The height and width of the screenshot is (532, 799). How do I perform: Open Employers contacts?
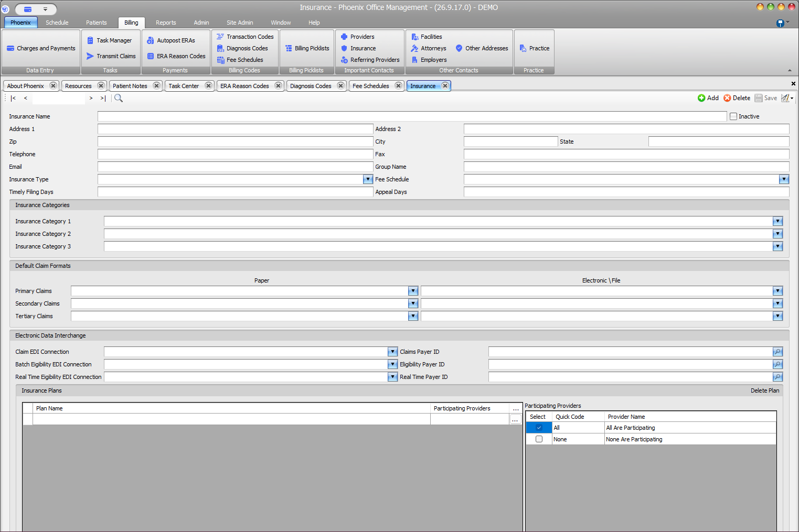coord(429,60)
